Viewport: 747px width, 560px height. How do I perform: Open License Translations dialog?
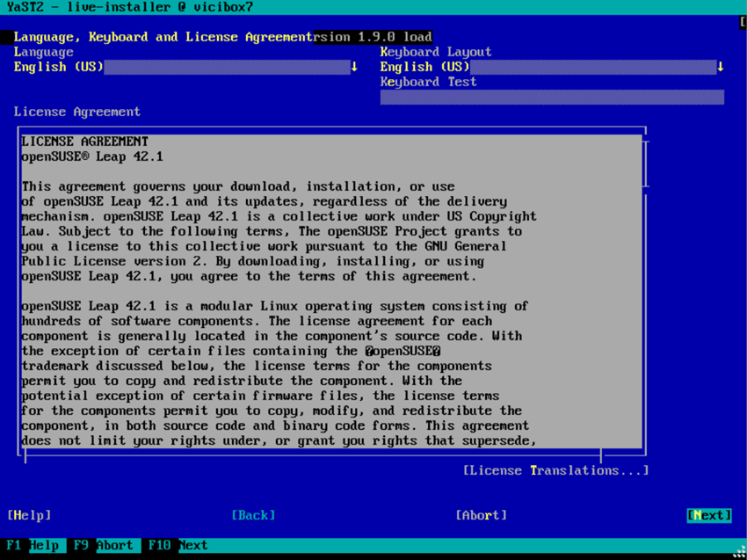coord(555,470)
